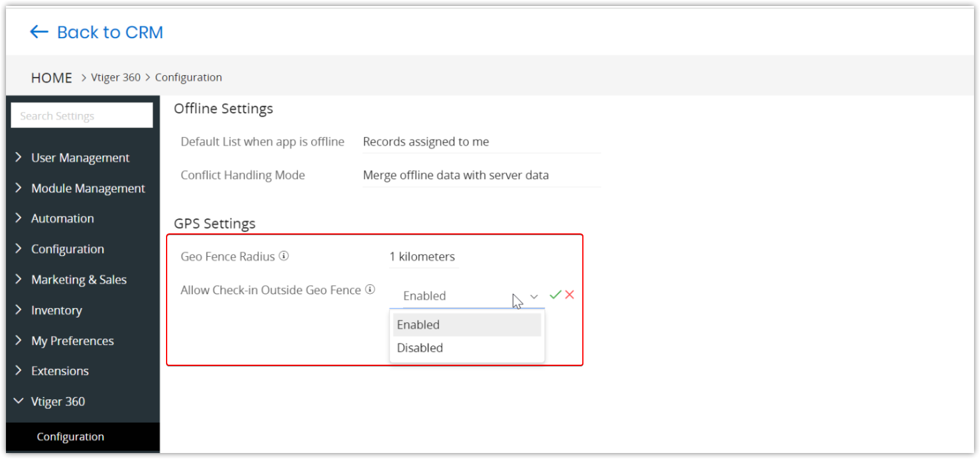980x459 pixels.
Task: Click the green checkmark to save the setting
Action: pos(555,295)
